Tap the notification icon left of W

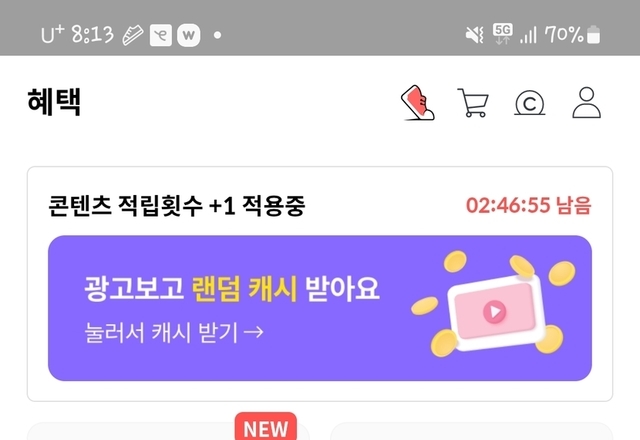161,35
